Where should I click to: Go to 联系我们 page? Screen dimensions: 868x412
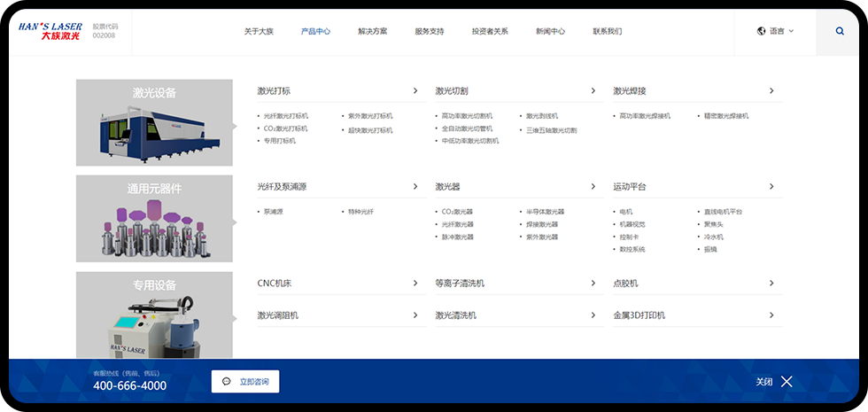click(x=608, y=31)
